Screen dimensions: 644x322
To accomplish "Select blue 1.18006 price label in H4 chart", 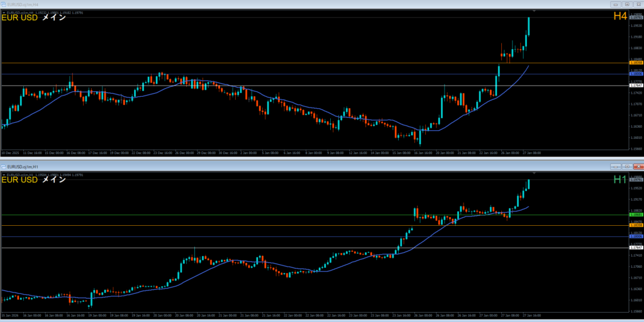I will pyautogui.click(x=635, y=74).
